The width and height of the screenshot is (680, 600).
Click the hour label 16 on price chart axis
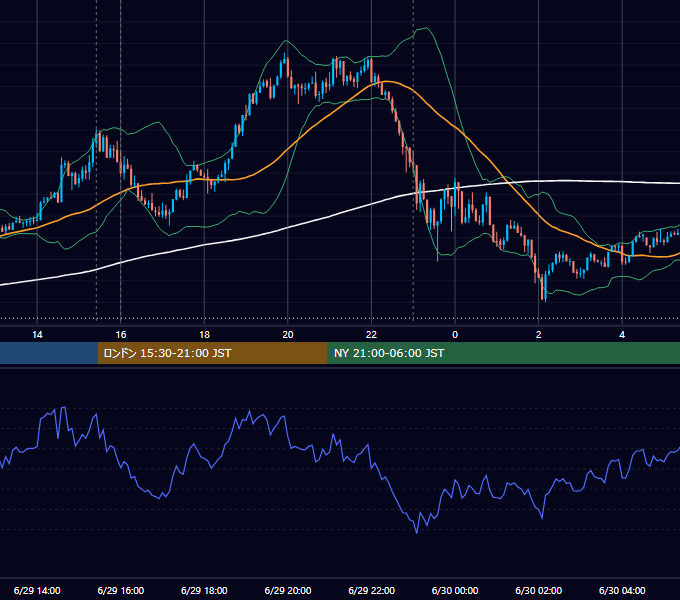pyautogui.click(x=121, y=335)
